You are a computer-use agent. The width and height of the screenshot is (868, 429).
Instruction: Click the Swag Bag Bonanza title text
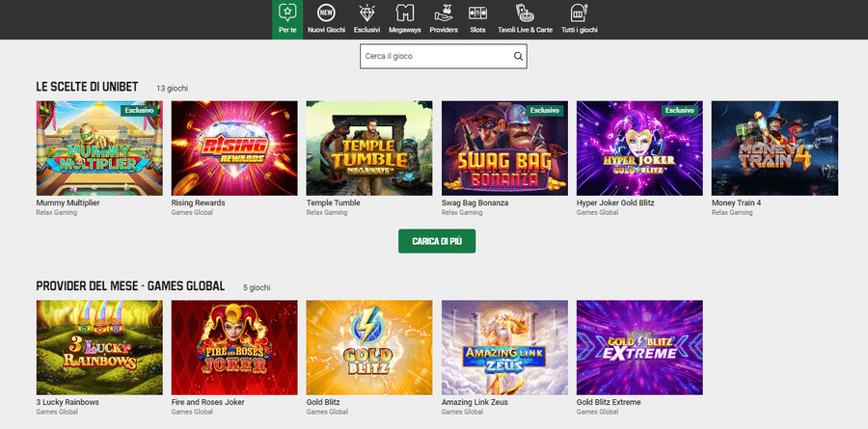[x=475, y=203]
